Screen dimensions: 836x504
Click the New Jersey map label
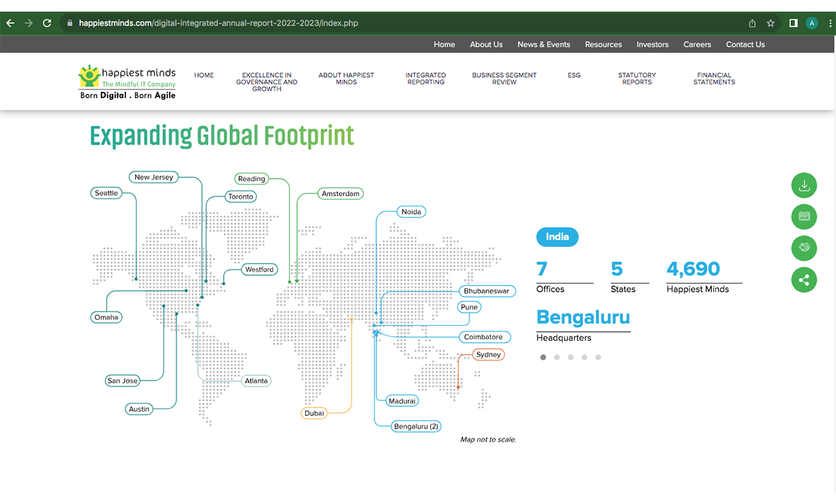(x=154, y=177)
